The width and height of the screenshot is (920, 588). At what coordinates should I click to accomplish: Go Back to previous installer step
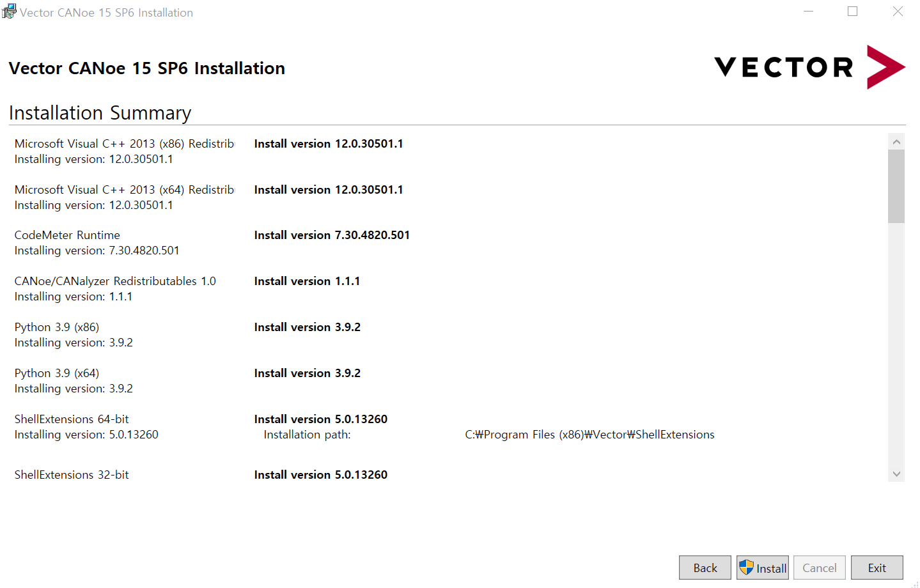pyautogui.click(x=705, y=568)
